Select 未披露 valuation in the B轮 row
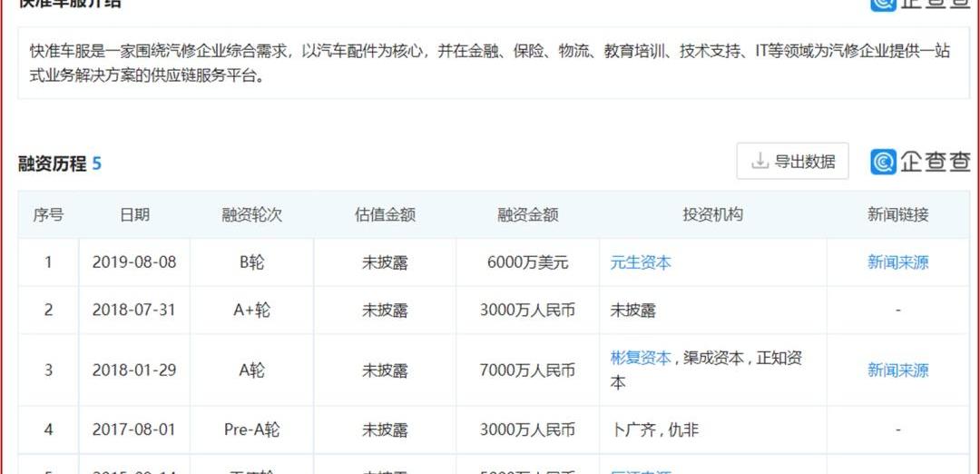The height and width of the screenshot is (474, 980). tap(385, 262)
